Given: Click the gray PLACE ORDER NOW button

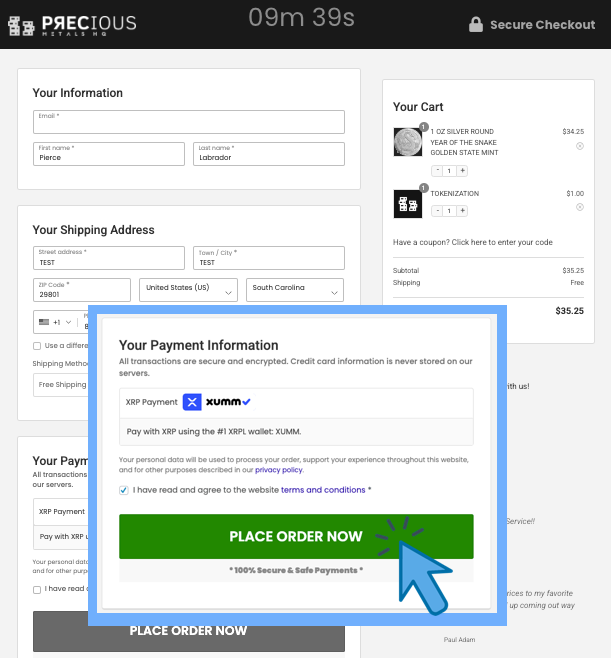Looking at the screenshot, I should tap(189, 631).
